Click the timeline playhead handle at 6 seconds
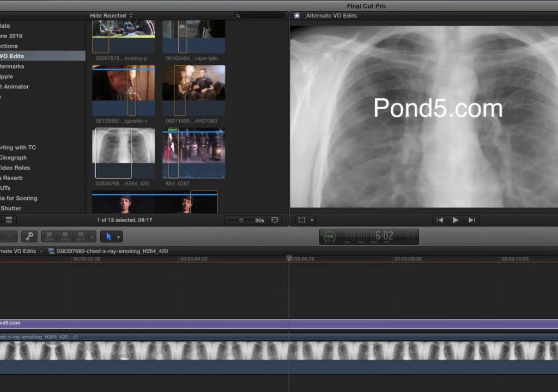 coord(289,258)
